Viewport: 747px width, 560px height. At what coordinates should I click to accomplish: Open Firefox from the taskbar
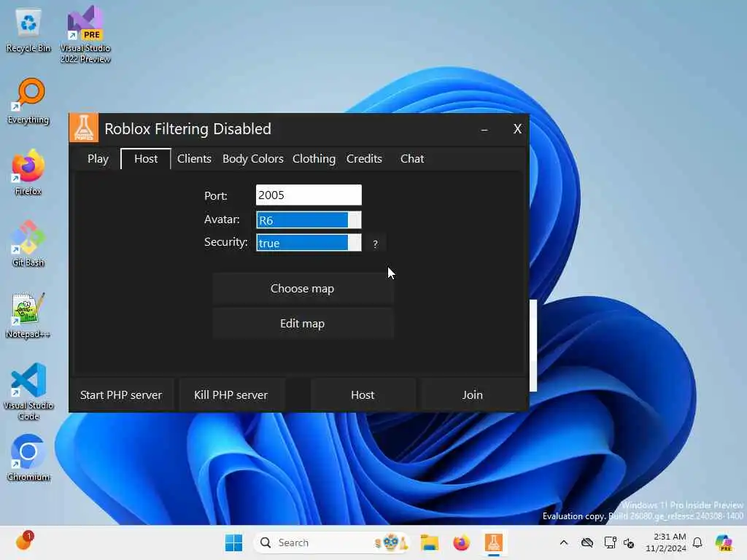[x=461, y=542]
